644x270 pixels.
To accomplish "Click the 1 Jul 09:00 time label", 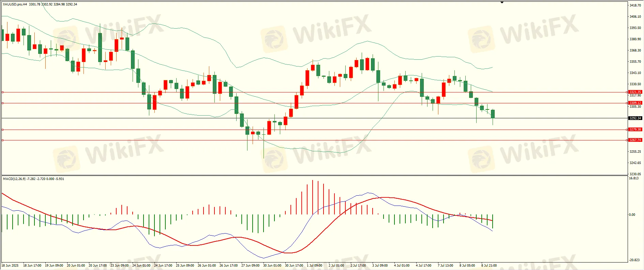I will (315, 266).
